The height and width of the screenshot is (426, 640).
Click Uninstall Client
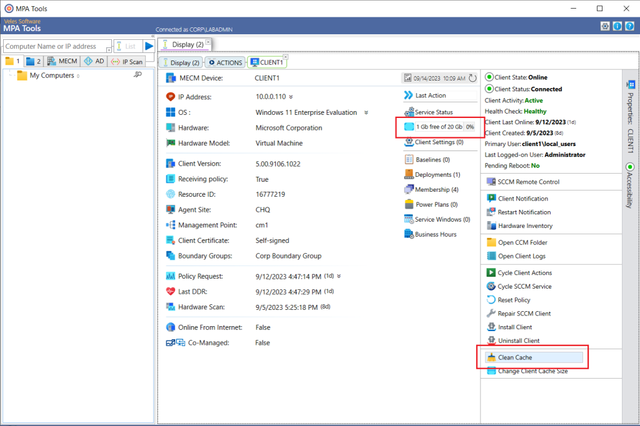[x=513, y=340]
